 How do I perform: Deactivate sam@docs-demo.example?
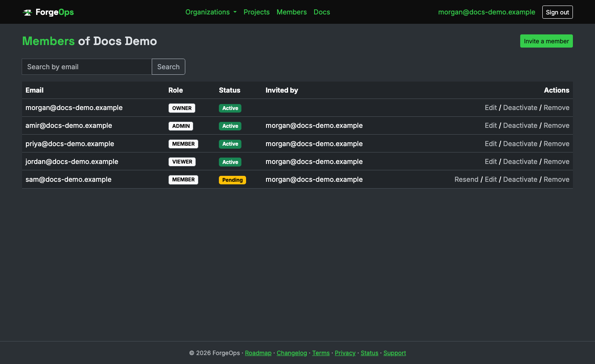pos(520,180)
